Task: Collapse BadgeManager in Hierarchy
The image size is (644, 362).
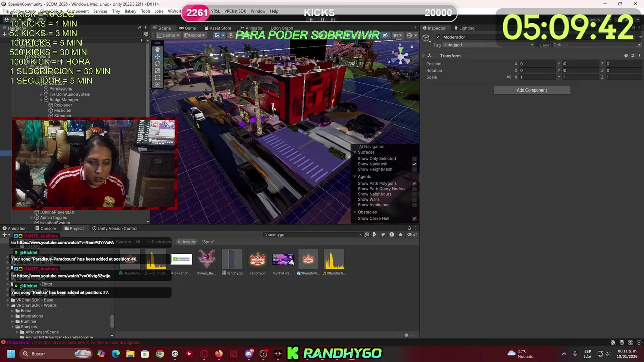Action: [41, 100]
